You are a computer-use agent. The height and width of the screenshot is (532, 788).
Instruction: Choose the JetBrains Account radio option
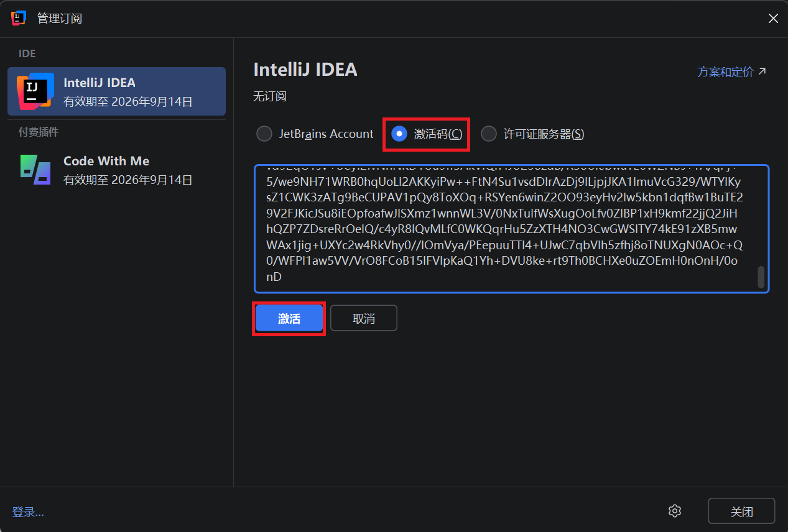click(x=315, y=134)
